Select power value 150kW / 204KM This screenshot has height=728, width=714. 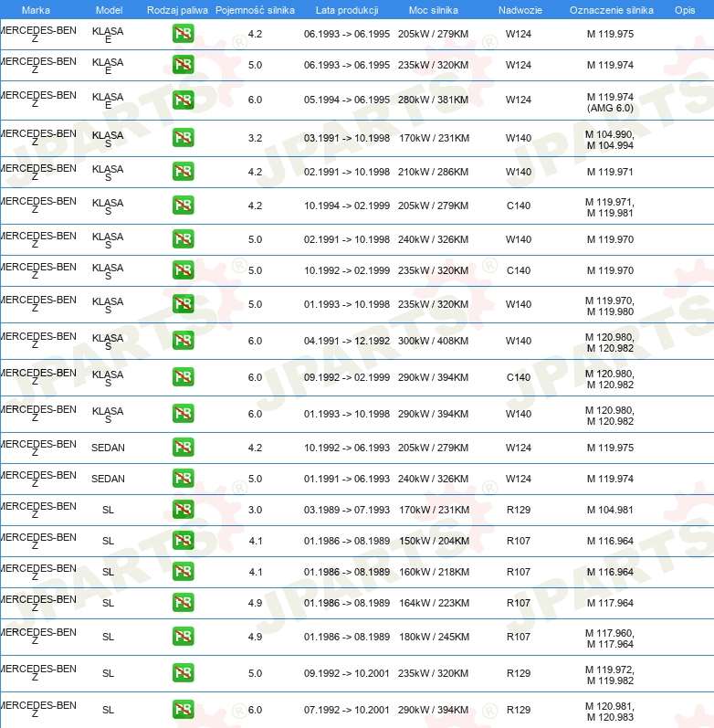[434, 541]
